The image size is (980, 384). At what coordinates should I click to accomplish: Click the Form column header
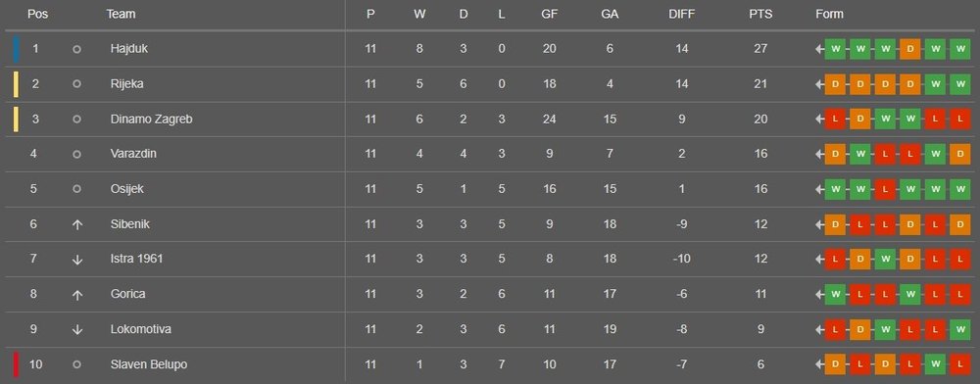[x=829, y=14]
